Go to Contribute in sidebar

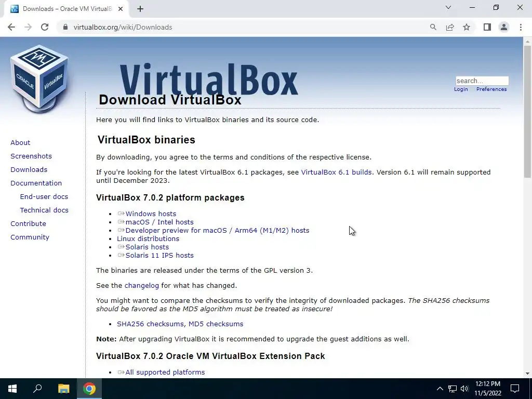click(x=28, y=224)
